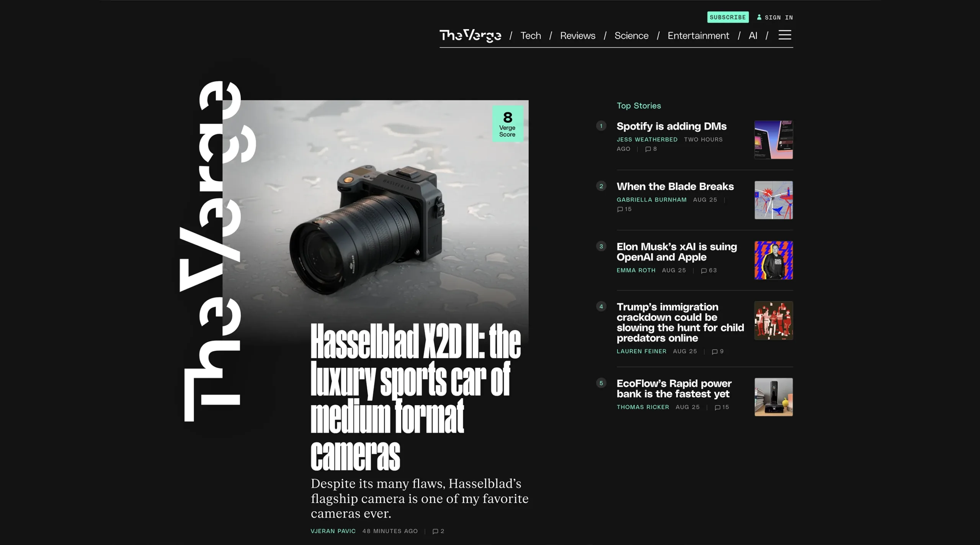
Task: Open comments icon on When the Blade Breaks
Action: click(620, 209)
